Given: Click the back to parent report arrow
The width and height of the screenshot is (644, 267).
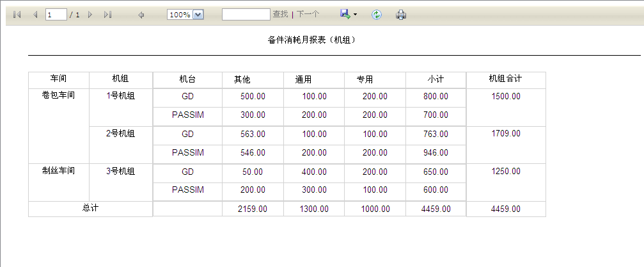Looking at the screenshot, I should [x=141, y=15].
